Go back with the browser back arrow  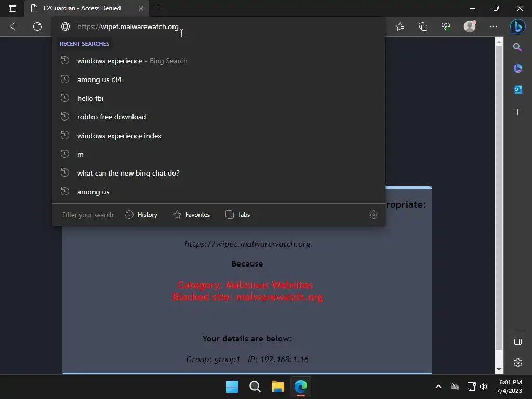pos(14,26)
